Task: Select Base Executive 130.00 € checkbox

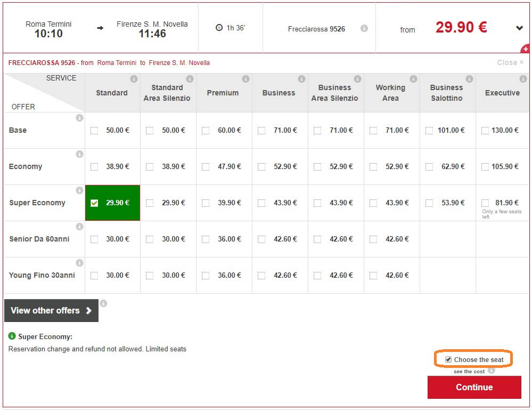Action: (485, 131)
